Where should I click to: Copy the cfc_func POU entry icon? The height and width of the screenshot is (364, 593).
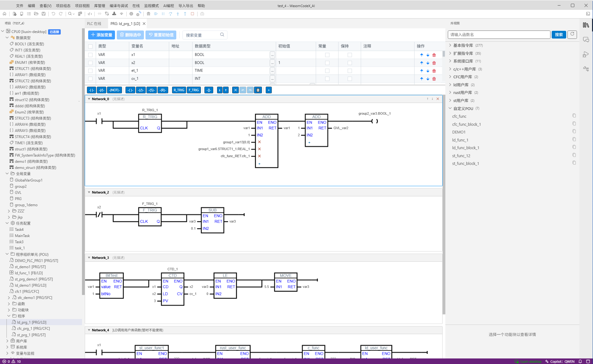click(x=574, y=116)
